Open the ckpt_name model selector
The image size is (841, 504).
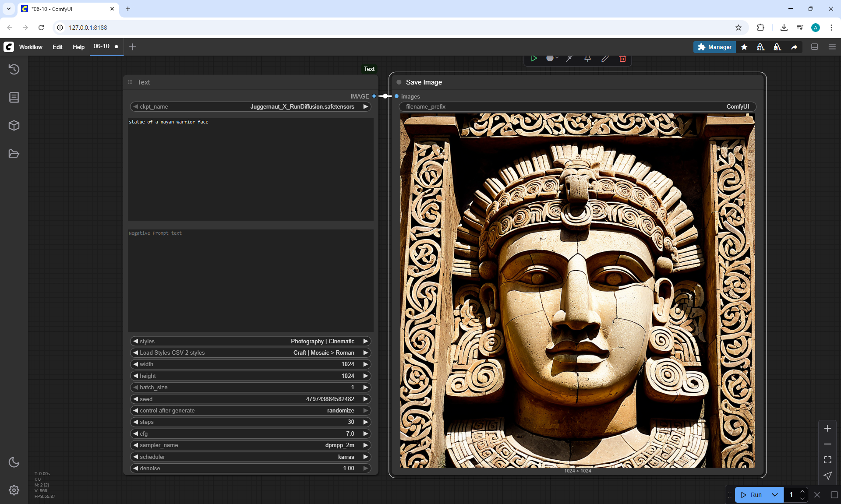[251, 107]
